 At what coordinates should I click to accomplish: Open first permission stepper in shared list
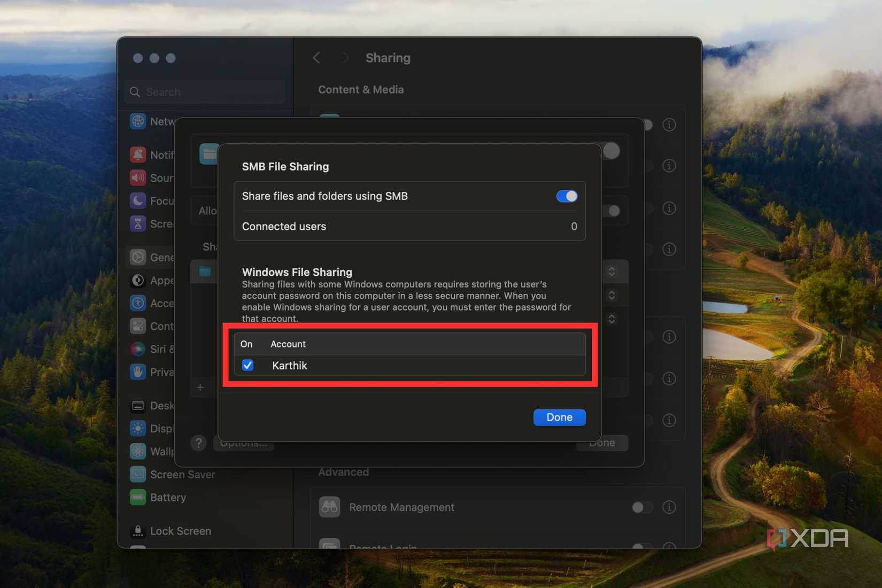612,272
